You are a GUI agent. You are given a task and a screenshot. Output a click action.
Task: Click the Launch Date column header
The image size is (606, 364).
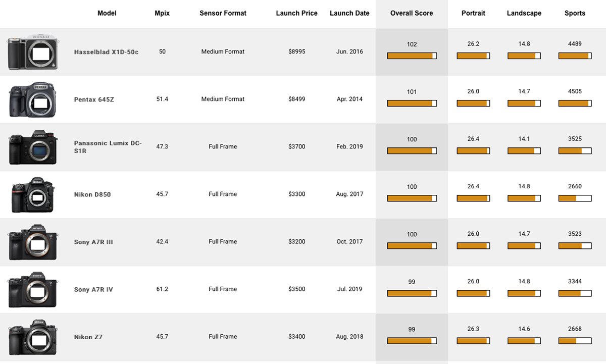point(349,13)
